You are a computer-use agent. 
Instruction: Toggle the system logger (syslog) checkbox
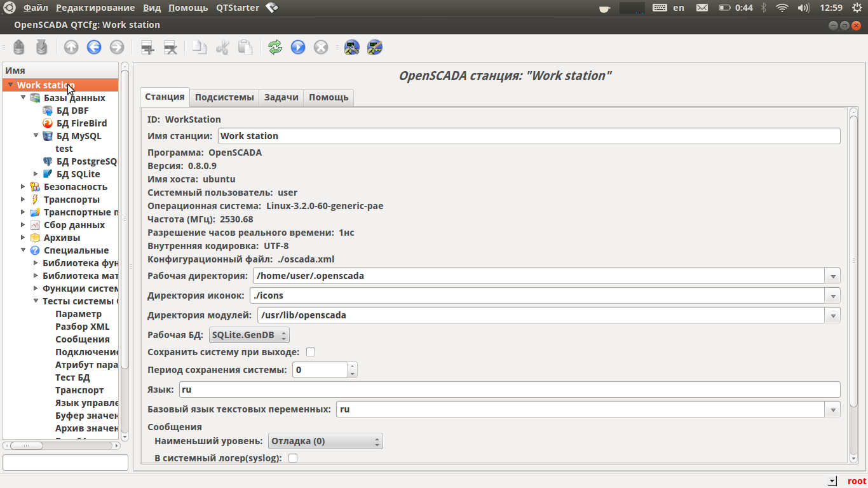click(293, 457)
